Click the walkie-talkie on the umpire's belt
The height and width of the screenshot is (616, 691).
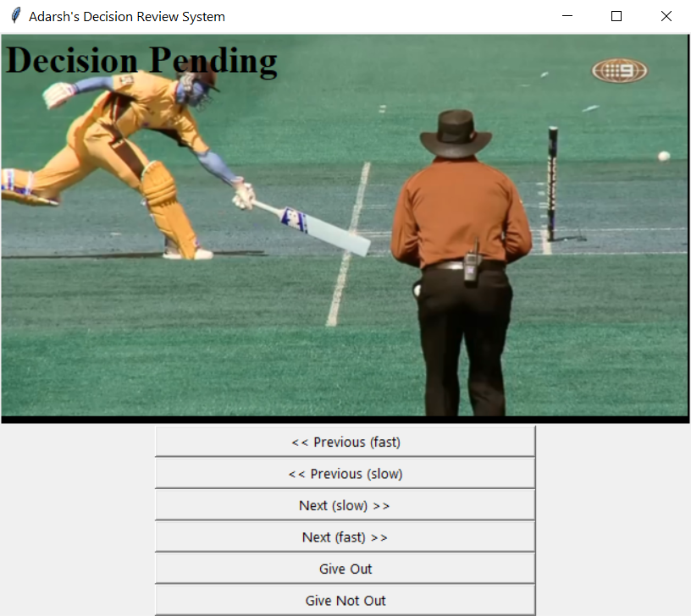tap(472, 261)
